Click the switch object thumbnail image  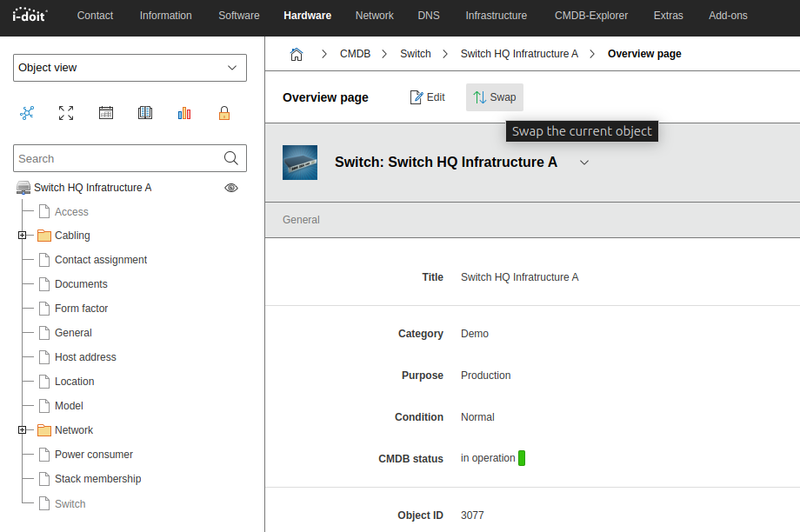(300, 163)
